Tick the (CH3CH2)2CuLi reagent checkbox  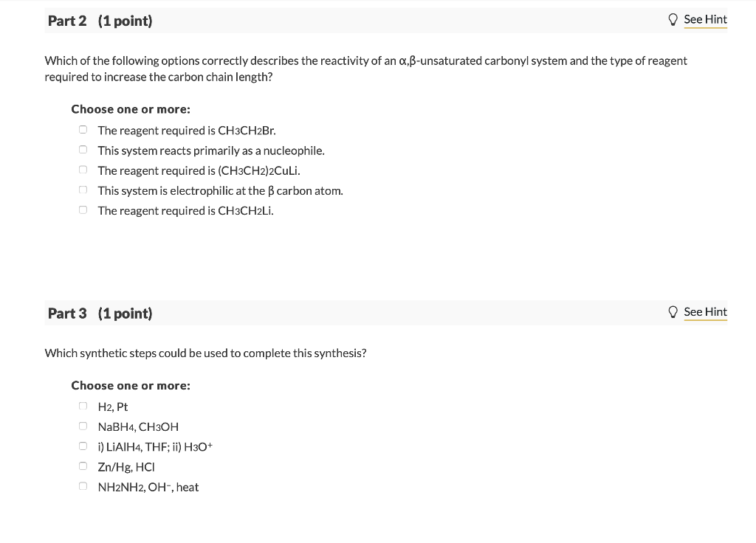pyautogui.click(x=83, y=170)
